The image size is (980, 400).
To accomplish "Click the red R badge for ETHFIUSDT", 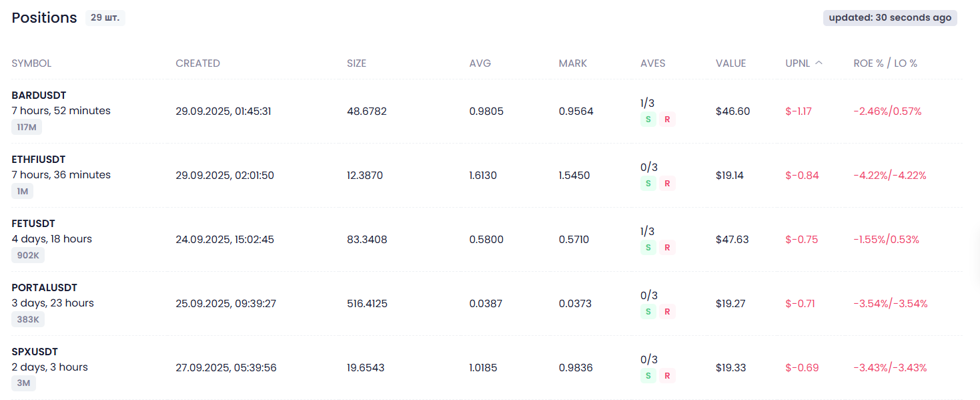I will [x=667, y=184].
